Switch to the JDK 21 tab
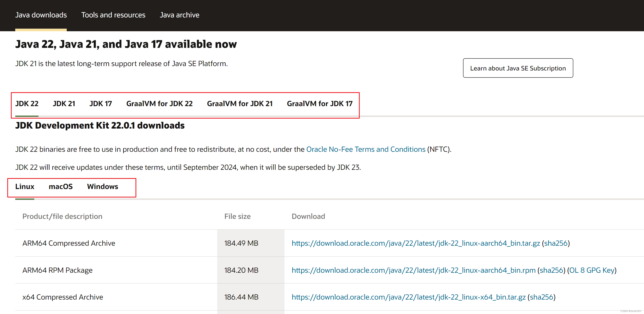The height and width of the screenshot is (314, 644). (64, 104)
